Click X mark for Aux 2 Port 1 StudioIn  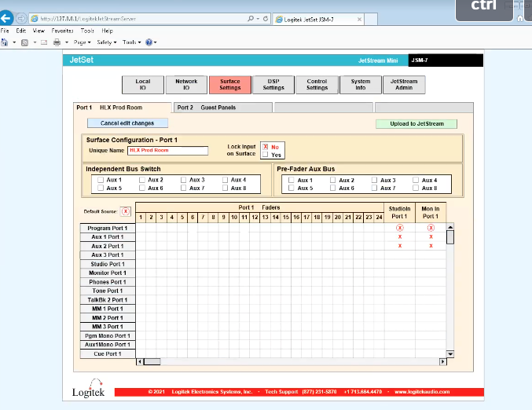400,246
